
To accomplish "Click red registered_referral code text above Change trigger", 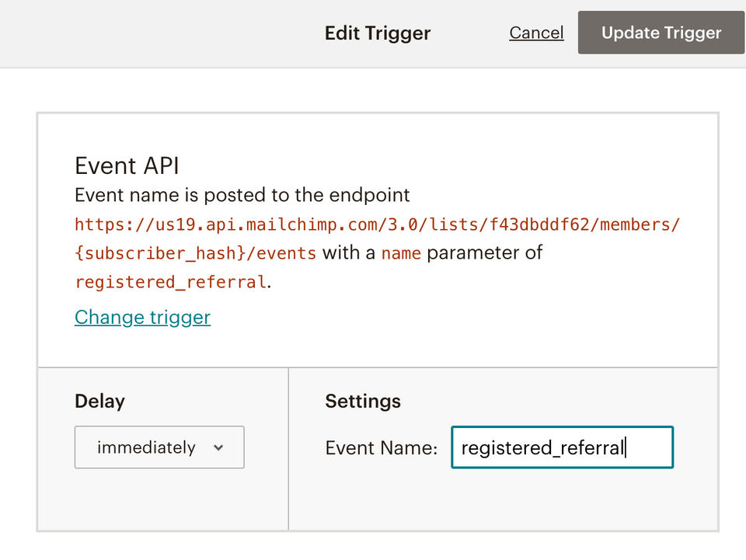I will [x=171, y=282].
